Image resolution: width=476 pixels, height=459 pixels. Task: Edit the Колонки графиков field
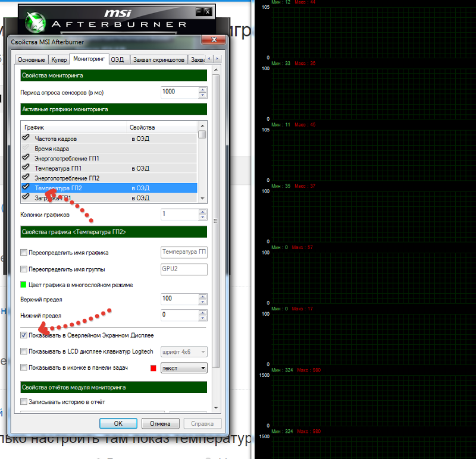(180, 215)
